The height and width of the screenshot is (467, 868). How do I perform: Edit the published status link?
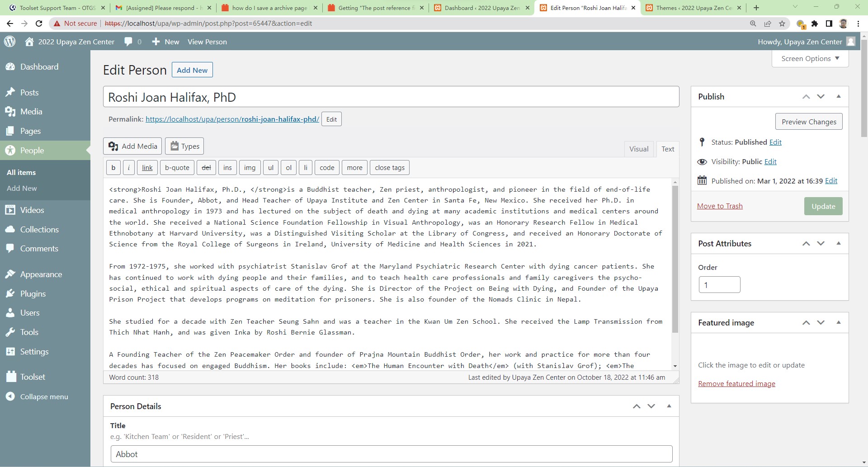click(x=775, y=142)
